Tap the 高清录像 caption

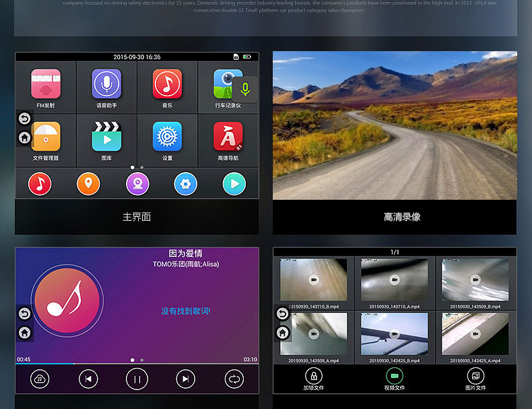(x=402, y=217)
